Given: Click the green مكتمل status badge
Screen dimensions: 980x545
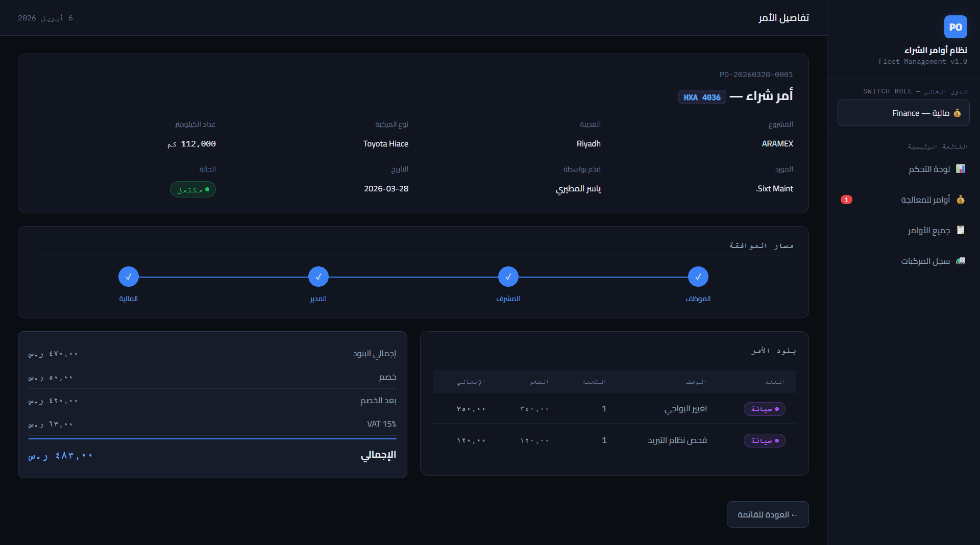Looking at the screenshot, I should (x=193, y=189).
